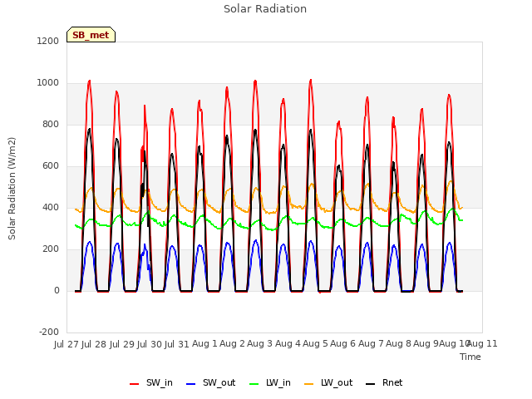
Task: Toggle the LW_out legend entry
Action: (x=329, y=383)
